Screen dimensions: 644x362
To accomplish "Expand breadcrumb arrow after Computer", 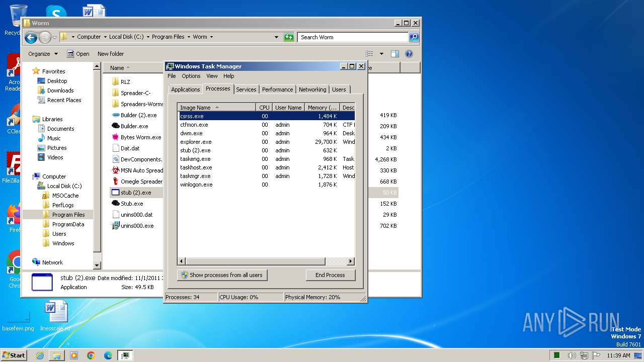I will click(105, 37).
